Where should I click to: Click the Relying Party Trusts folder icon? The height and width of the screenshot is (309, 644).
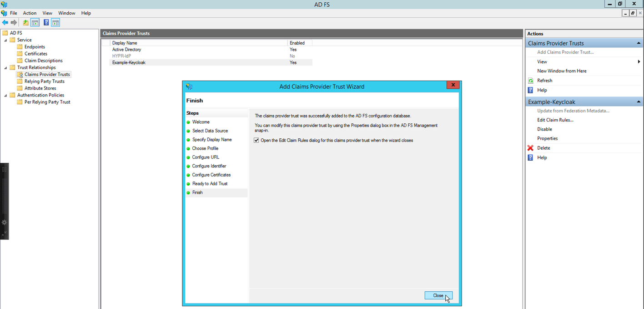coord(20,81)
